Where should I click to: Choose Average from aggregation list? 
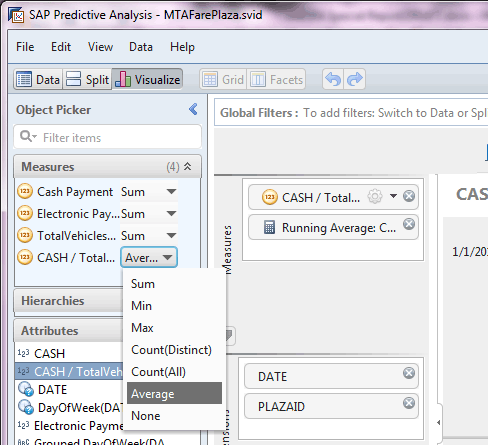coord(174,393)
